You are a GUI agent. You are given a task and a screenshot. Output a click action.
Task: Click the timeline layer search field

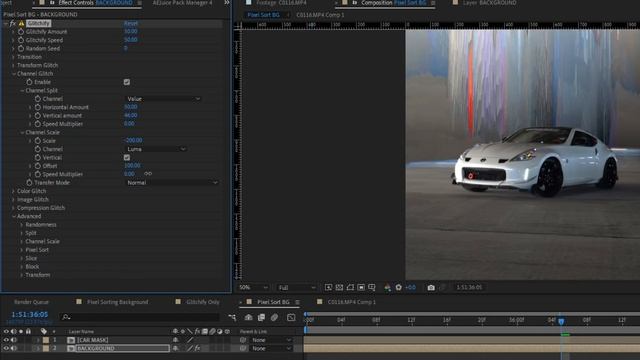(x=140, y=317)
